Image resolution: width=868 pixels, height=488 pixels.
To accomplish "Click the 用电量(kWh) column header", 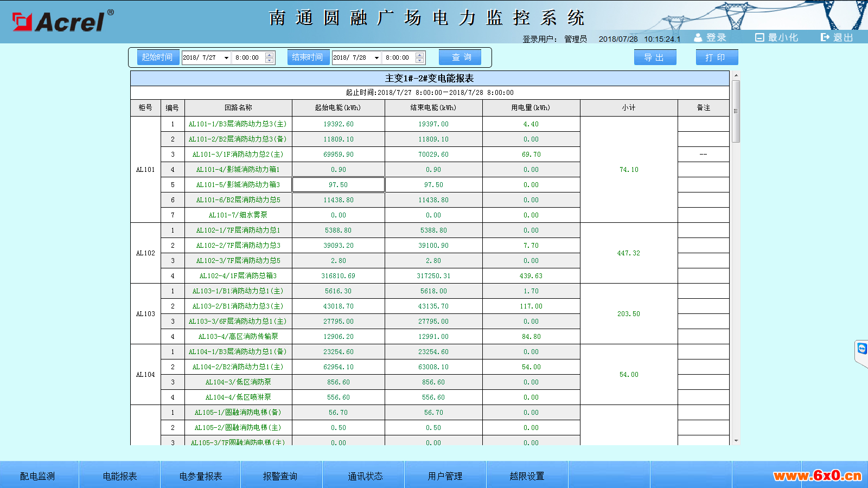I will pyautogui.click(x=531, y=108).
